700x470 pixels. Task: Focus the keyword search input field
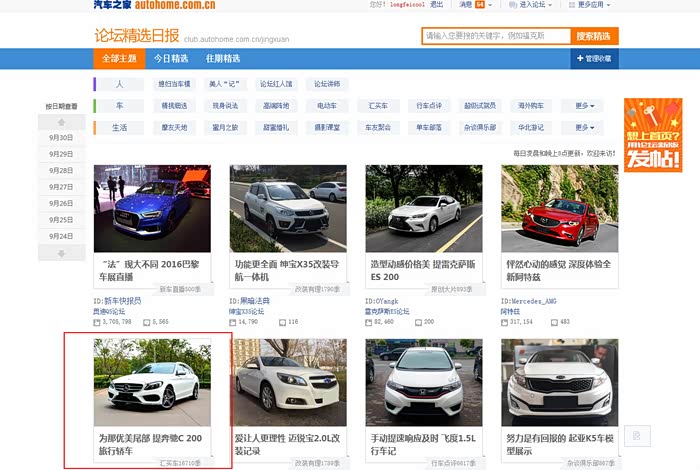496,36
